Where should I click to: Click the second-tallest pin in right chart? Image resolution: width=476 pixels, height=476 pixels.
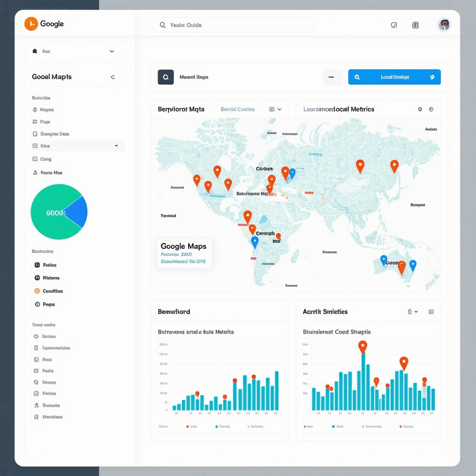[404, 363]
